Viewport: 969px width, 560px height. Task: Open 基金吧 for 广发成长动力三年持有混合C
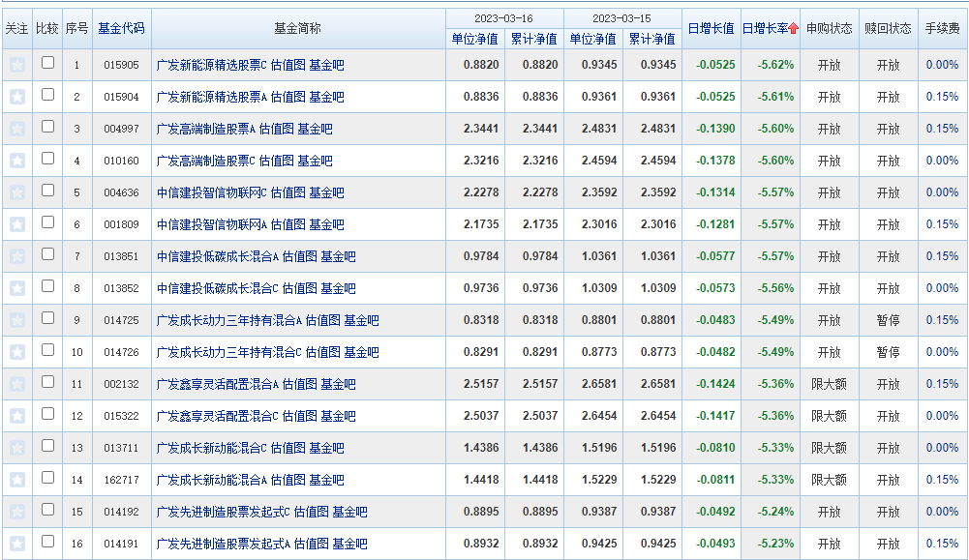361,352
